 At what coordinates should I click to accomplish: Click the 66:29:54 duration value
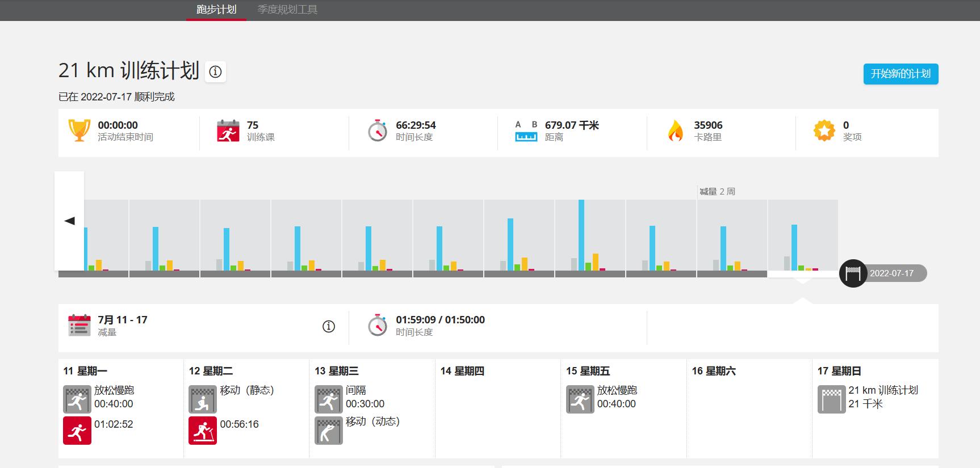(416, 125)
